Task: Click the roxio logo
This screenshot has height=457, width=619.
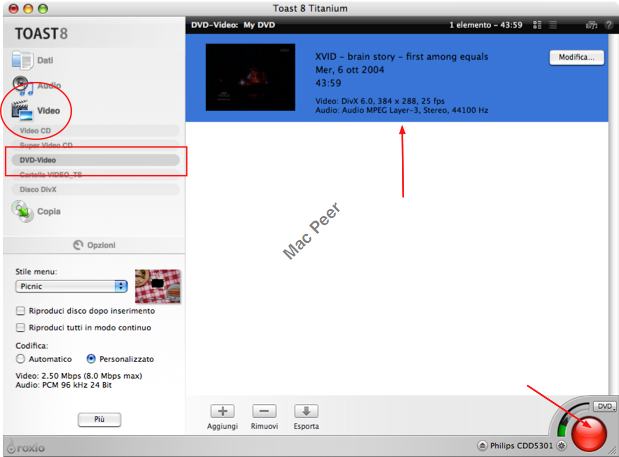Action: [x=26, y=448]
